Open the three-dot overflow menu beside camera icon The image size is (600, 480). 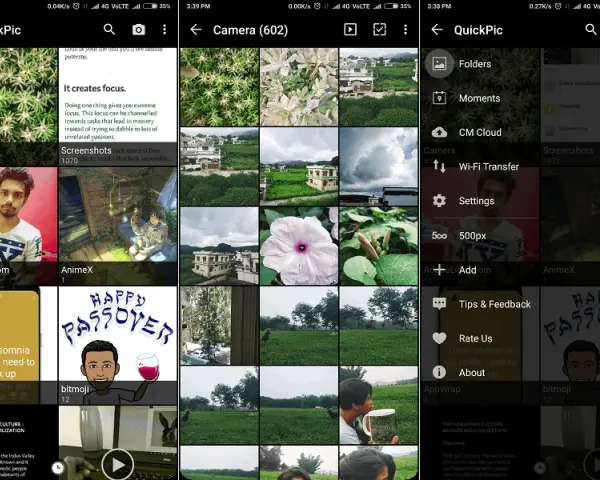[x=165, y=29]
